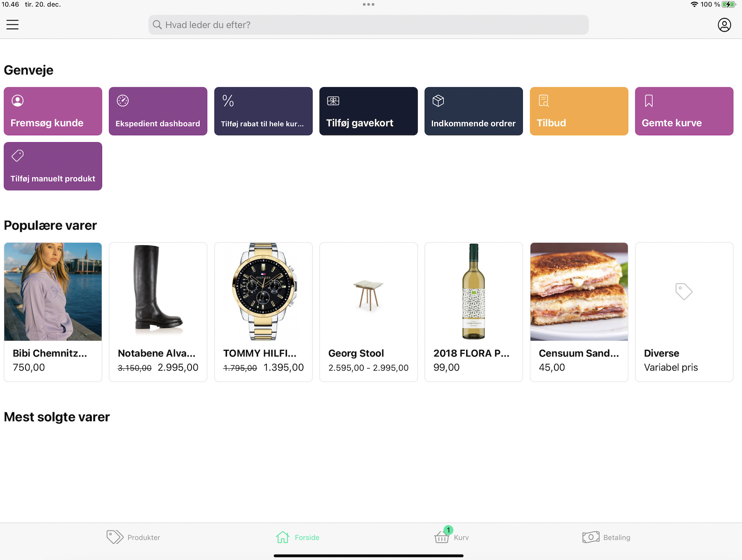
Task: Click the search magnifier icon
Action: pos(157,25)
